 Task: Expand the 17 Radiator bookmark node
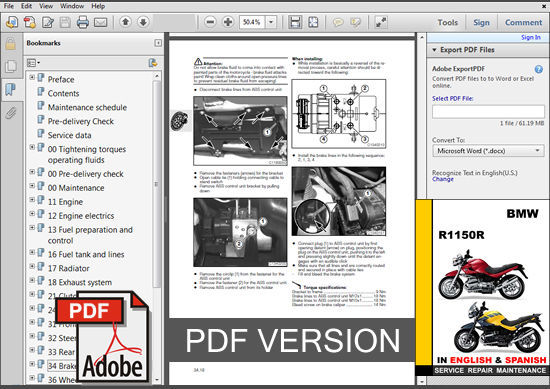pos(32,266)
